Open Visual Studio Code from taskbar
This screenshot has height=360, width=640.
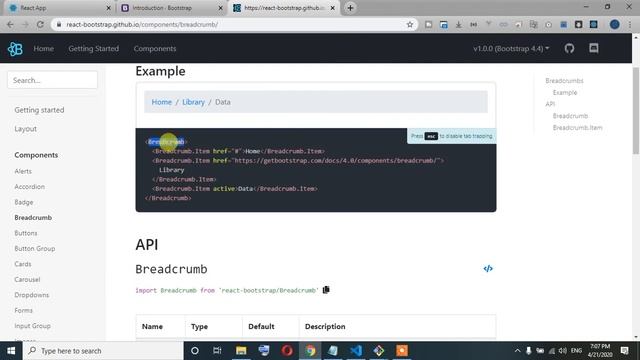(x=356, y=351)
